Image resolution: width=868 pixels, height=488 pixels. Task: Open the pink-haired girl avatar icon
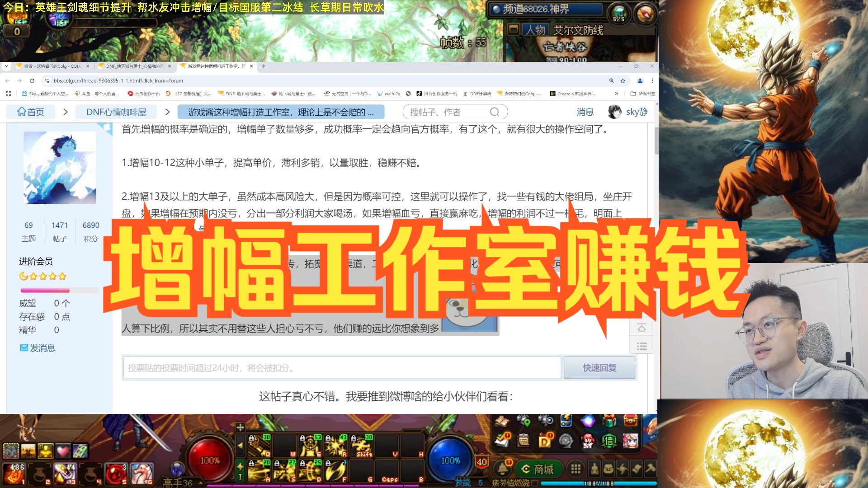click(630, 440)
